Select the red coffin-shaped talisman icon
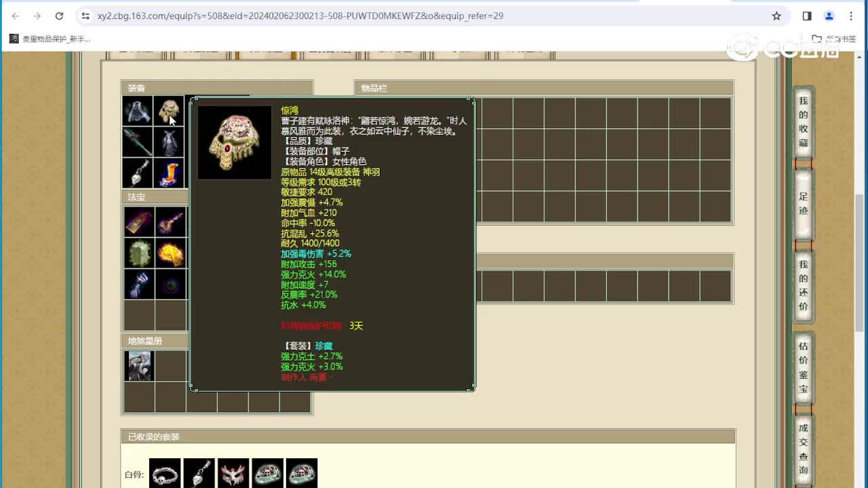Viewport: 868px width, 488px height. click(139, 222)
